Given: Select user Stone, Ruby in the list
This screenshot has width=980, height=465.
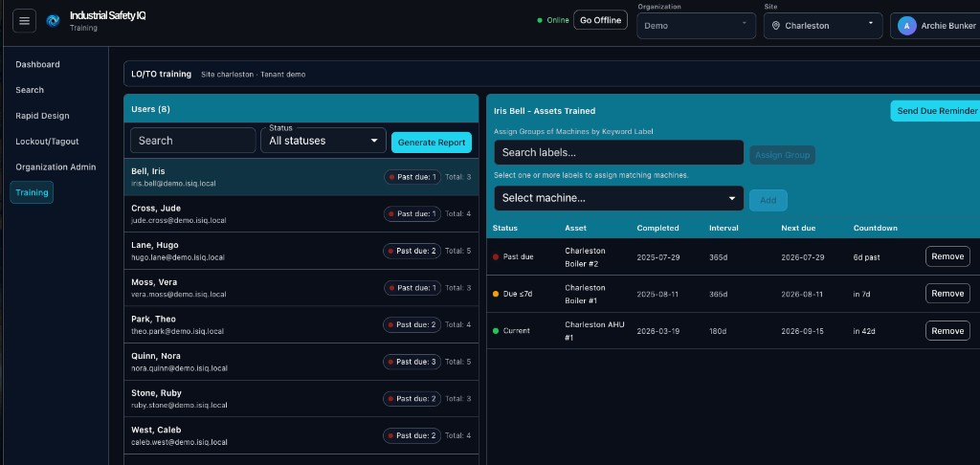Looking at the screenshot, I should [301, 398].
